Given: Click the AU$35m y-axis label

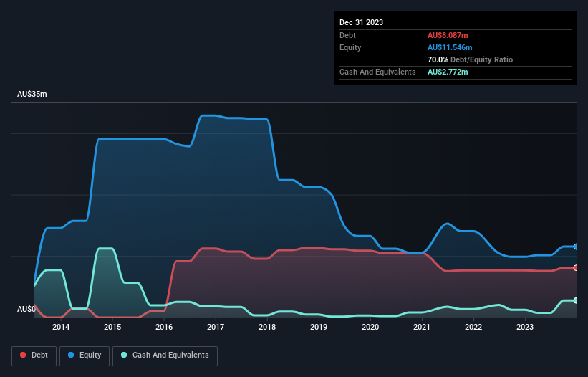Looking at the screenshot, I should (32, 94).
